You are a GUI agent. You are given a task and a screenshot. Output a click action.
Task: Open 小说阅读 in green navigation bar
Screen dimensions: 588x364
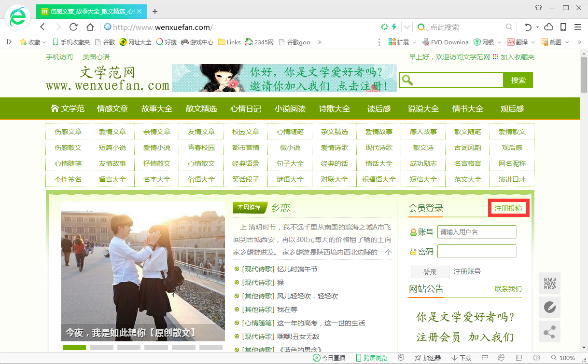pos(290,108)
